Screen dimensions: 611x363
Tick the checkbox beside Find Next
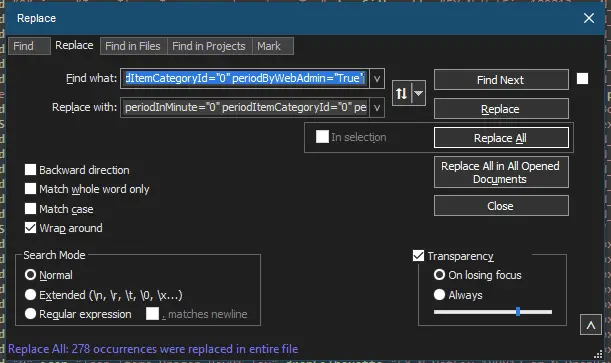tap(582, 79)
